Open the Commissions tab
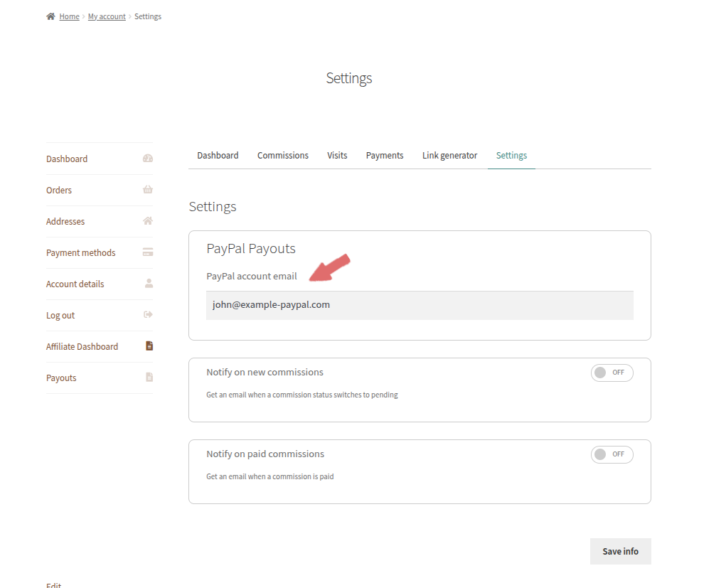This screenshot has height=588, width=726. (x=283, y=156)
